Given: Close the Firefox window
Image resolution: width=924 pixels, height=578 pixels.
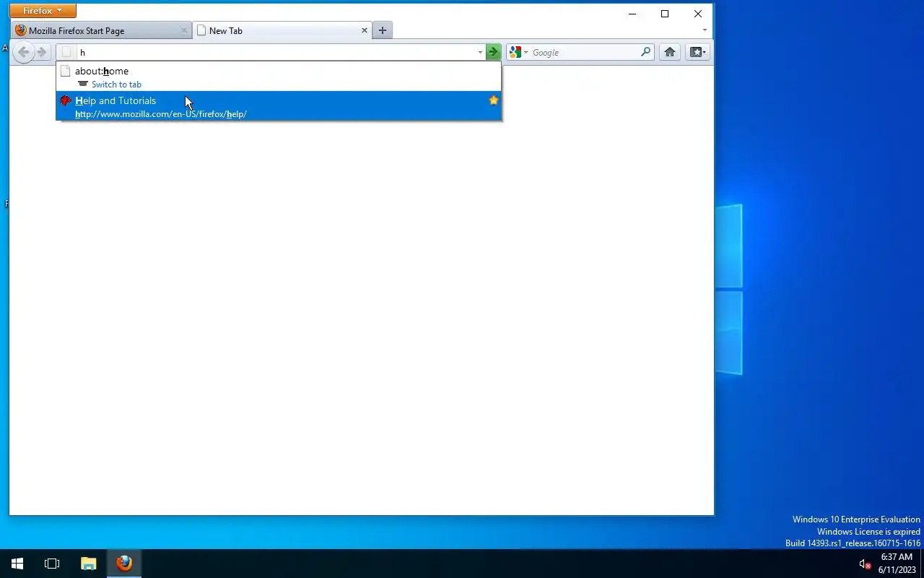Looking at the screenshot, I should (698, 14).
